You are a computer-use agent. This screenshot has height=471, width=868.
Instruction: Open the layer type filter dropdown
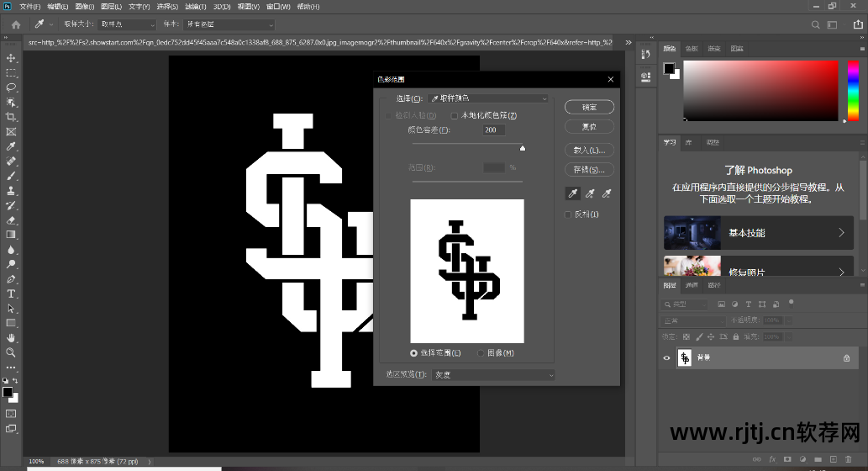[684, 304]
